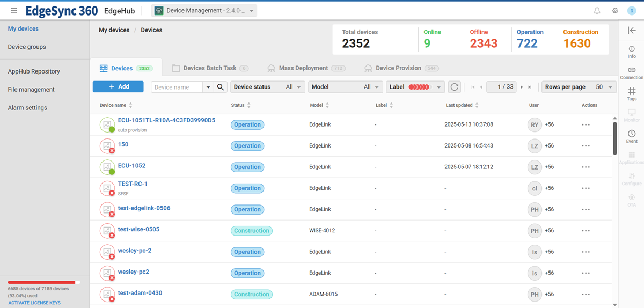Viewport: 644px width, 308px height.
Task: Open the Tags panel
Action: [632, 94]
